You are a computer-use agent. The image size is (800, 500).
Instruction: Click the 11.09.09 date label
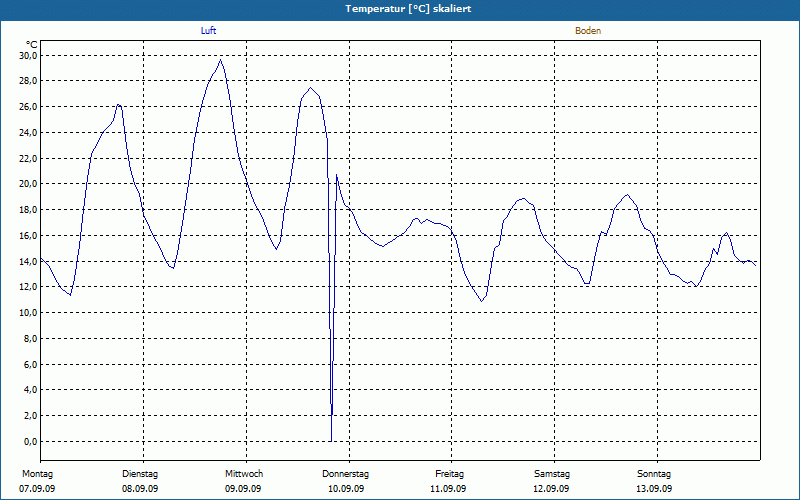[448, 489]
